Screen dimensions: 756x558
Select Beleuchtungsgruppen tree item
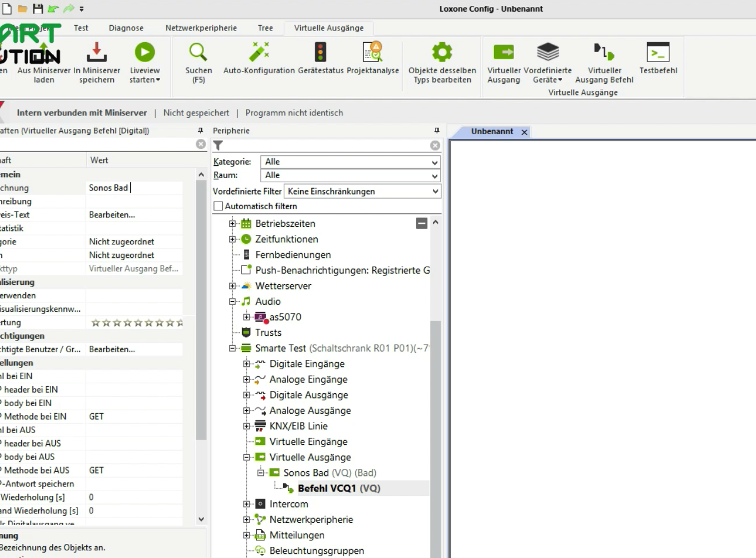click(x=316, y=550)
